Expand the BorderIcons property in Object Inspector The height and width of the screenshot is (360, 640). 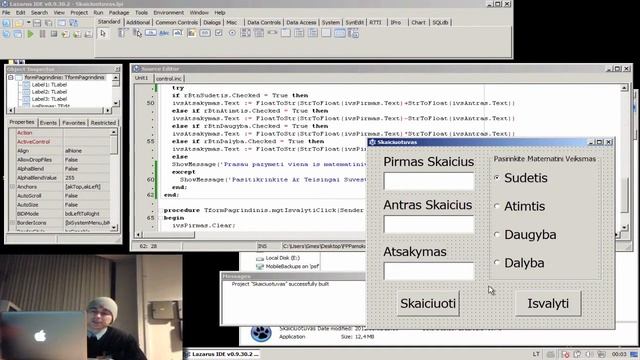click(x=12, y=222)
